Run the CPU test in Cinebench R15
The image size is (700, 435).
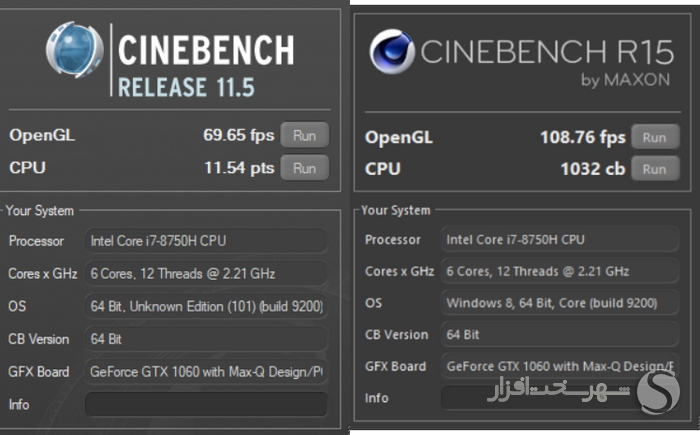pos(655,169)
